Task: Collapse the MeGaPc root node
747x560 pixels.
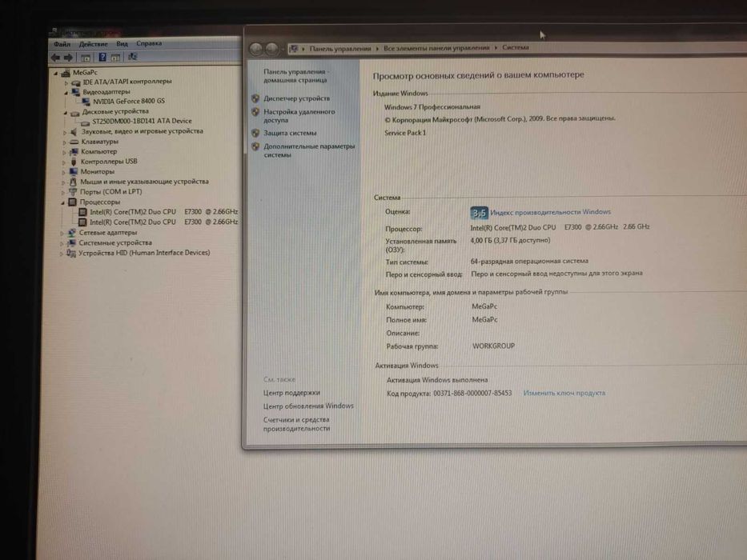Action: pyautogui.click(x=56, y=74)
